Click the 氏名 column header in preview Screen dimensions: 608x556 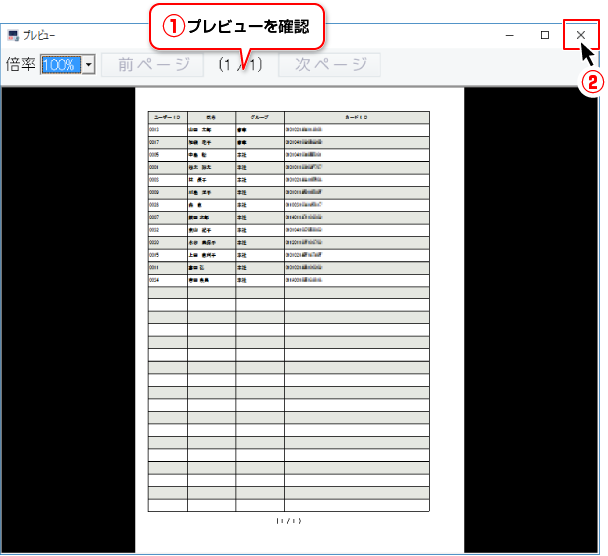click(211, 118)
